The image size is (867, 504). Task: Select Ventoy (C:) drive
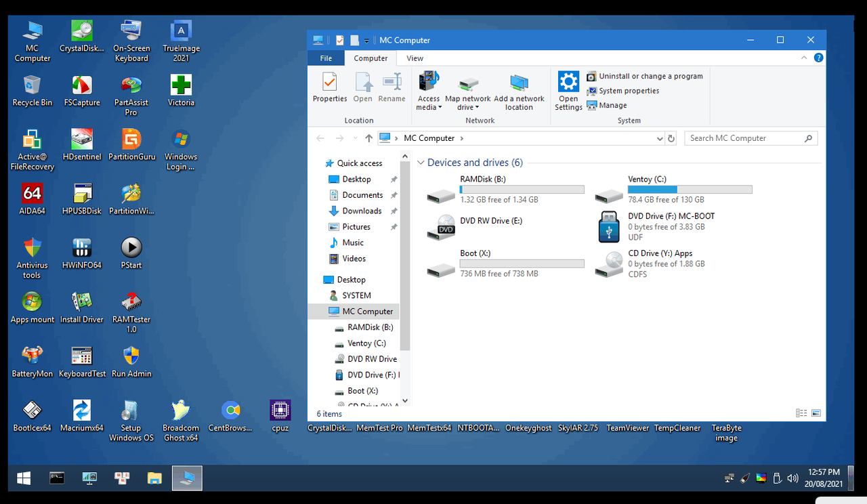pyautogui.click(x=673, y=190)
